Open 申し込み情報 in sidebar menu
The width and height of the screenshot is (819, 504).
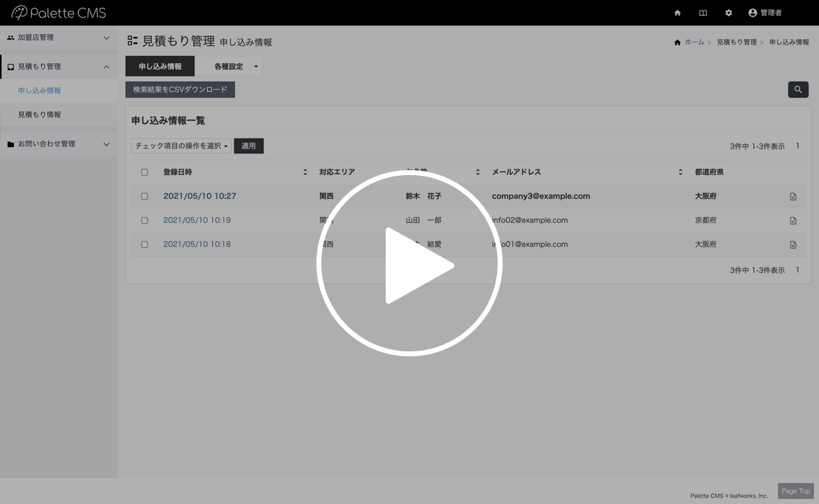point(40,90)
